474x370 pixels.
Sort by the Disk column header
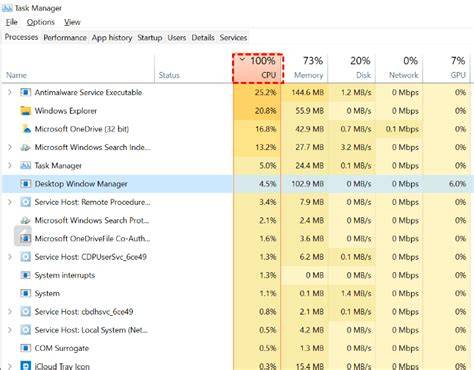(x=352, y=68)
